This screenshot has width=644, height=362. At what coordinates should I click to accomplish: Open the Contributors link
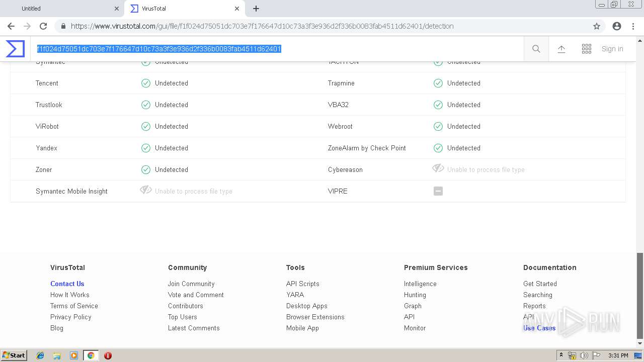186,306
